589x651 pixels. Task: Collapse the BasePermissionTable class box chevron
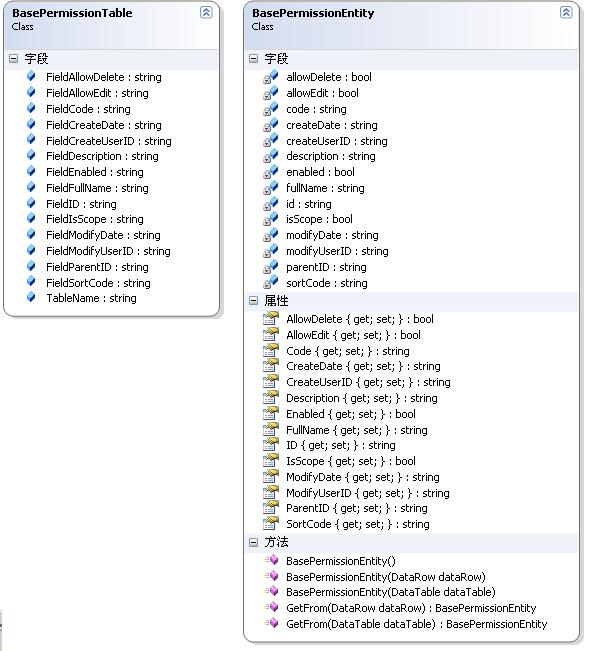206,12
